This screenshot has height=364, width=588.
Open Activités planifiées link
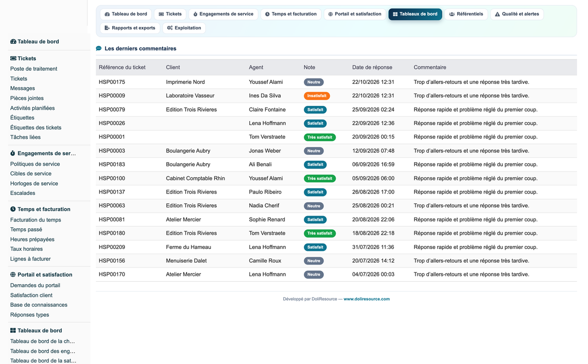[32, 108]
